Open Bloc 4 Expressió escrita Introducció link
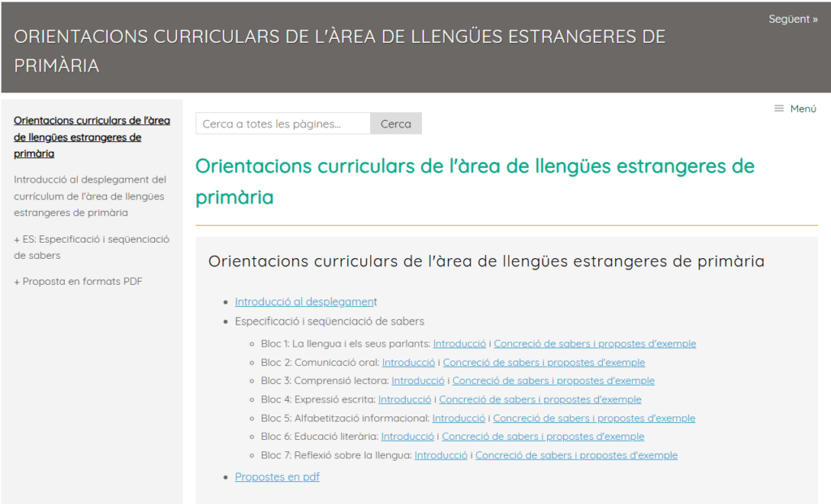This screenshot has width=831, height=504. (x=404, y=399)
